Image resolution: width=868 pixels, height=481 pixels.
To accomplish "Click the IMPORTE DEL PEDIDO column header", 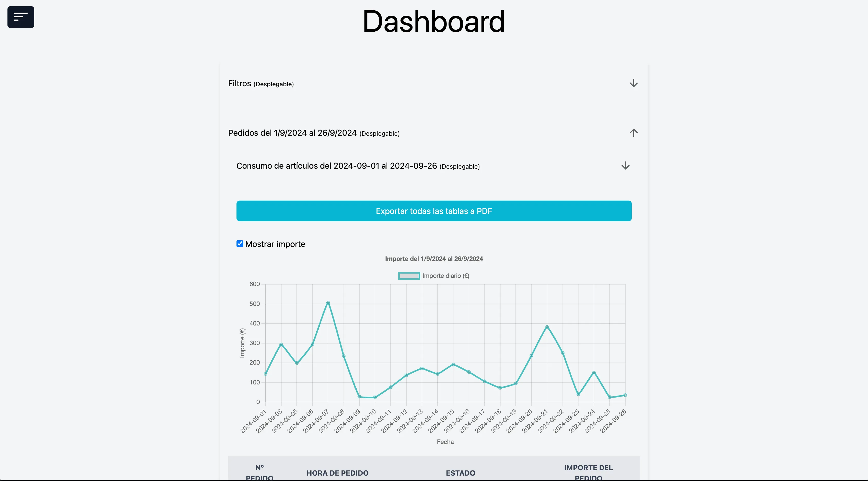I will (x=588, y=473).
